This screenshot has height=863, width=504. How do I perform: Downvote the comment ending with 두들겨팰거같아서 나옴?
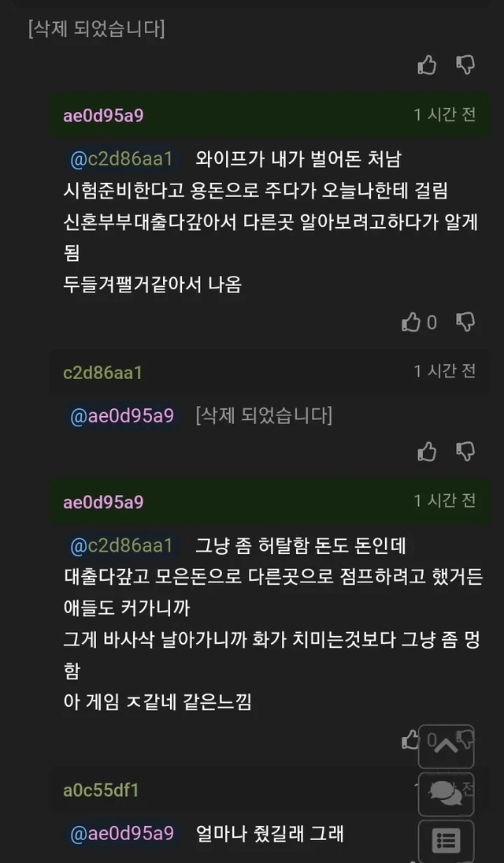(466, 322)
